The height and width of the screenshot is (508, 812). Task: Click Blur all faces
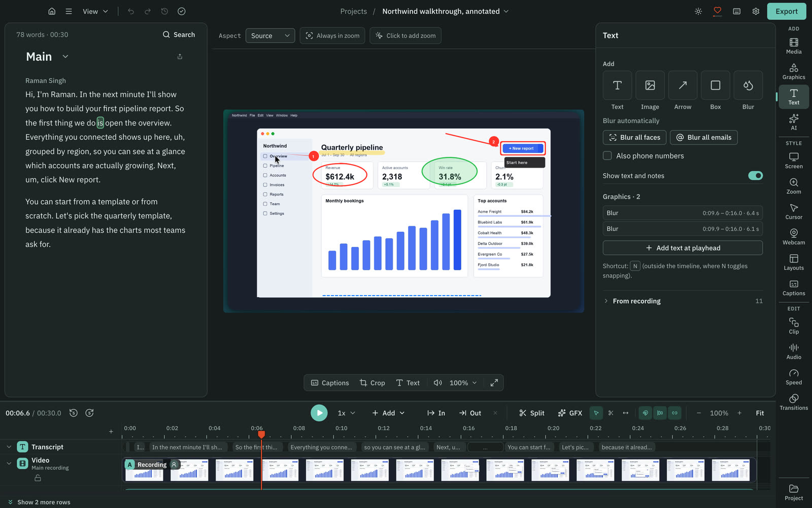point(634,138)
